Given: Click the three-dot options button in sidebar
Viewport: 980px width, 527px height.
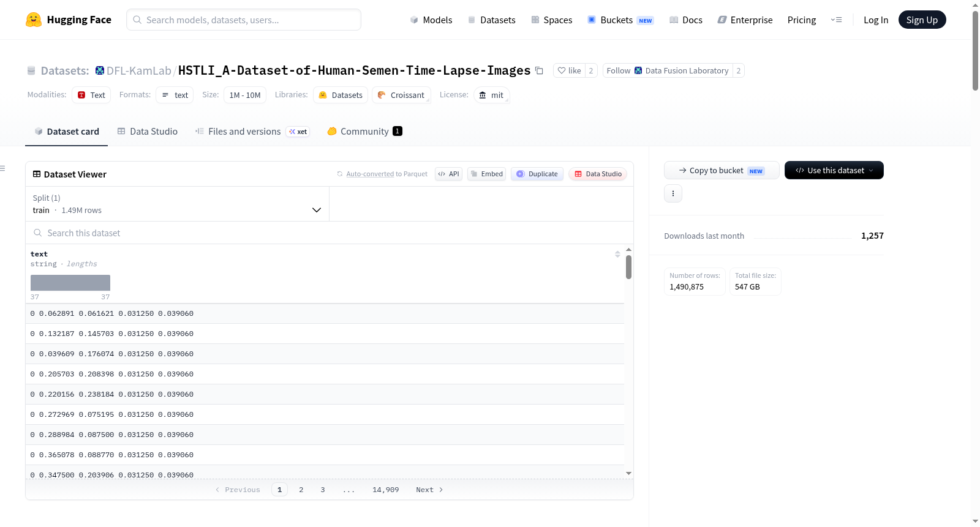Looking at the screenshot, I should [673, 193].
